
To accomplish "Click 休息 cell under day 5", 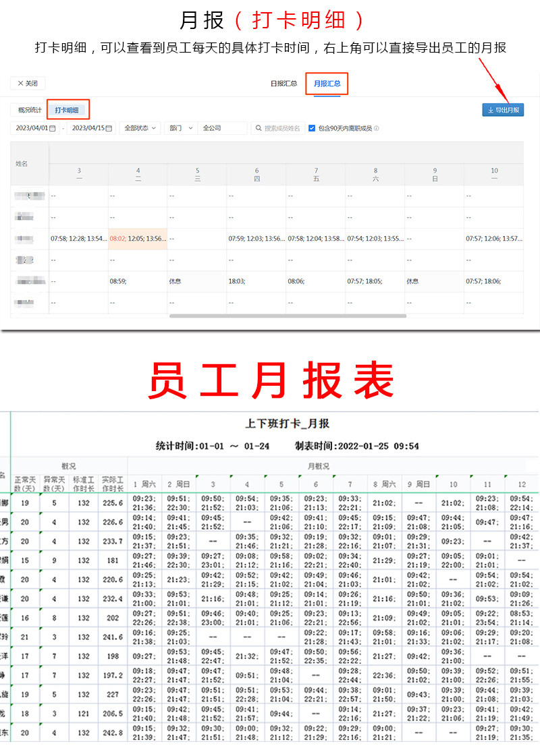I will point(197,281).
